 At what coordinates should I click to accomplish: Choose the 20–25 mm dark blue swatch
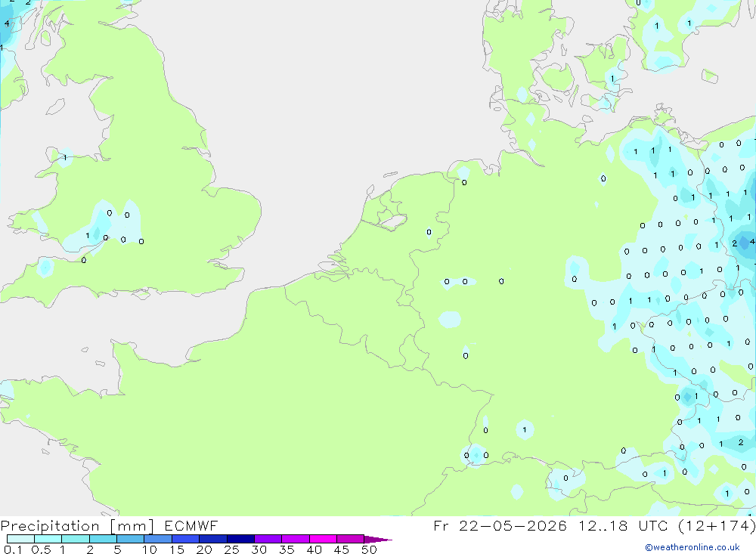(213, 539)
